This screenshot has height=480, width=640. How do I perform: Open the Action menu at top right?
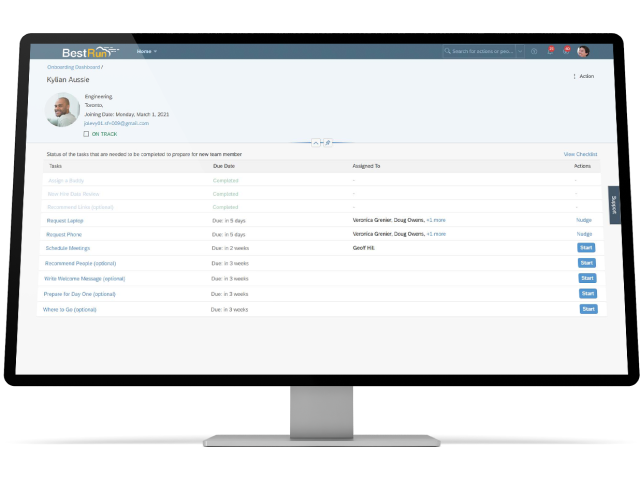pos(583,76)
